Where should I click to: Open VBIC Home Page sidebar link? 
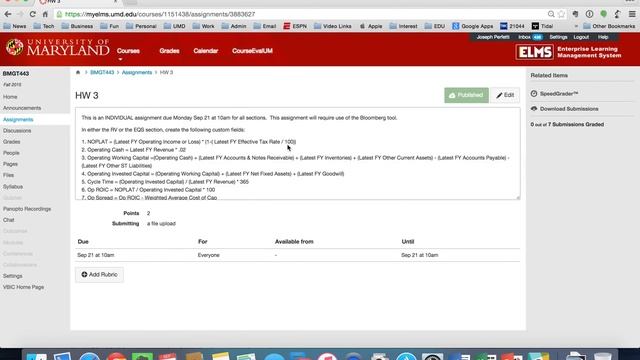tap(23, 287)
